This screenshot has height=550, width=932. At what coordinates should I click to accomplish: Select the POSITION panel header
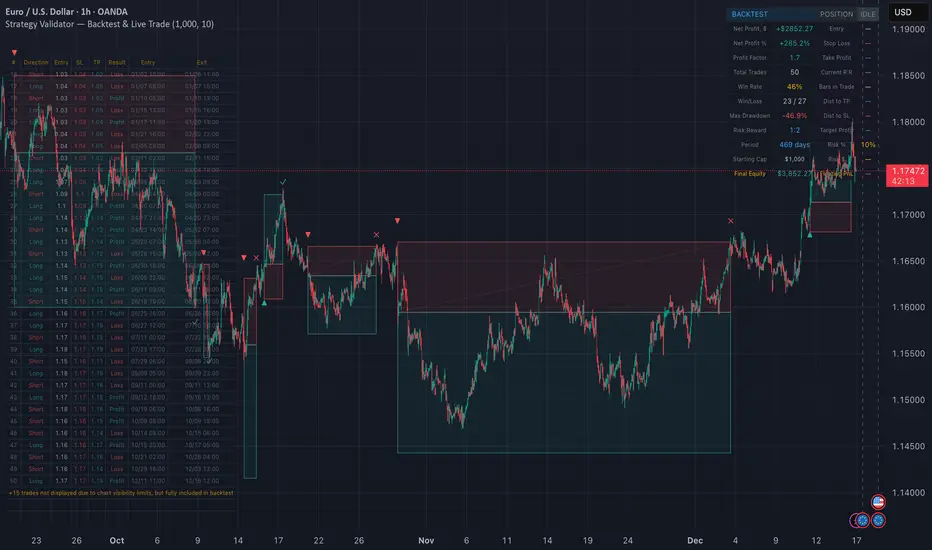pyautogui.click(x=836, y=14)
